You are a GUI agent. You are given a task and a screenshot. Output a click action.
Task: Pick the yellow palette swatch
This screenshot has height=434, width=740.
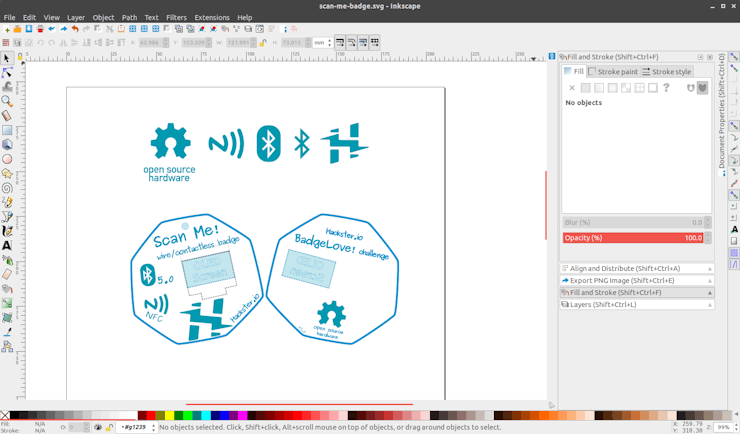[169, 416]
